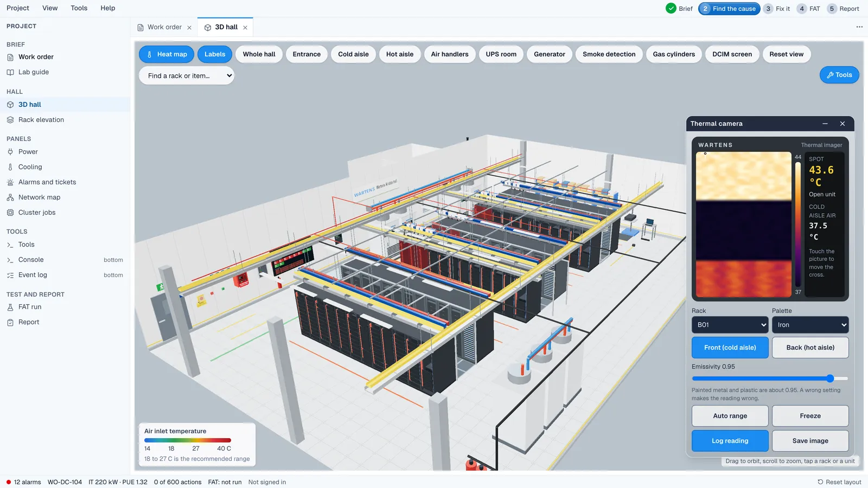Toggle the Labels overlay
Image resolution: width=868 pixels, height=488 pixels.
click(x=215, y=54)
